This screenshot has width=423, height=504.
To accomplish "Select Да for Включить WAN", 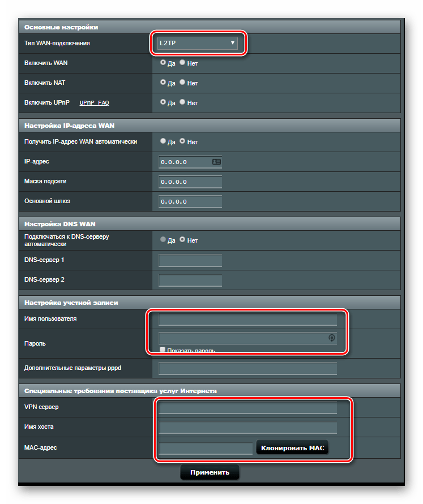I will pos(163,63).
